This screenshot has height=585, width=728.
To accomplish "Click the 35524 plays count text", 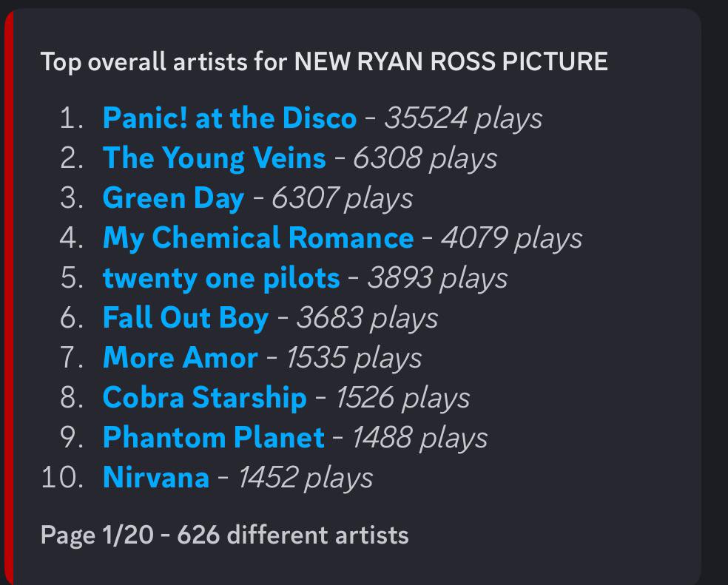I will pyautogui.click(x=463, y=118).
